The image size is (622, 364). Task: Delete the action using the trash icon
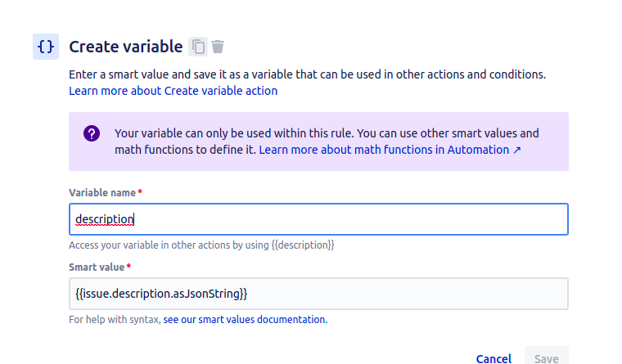point(218,47)
